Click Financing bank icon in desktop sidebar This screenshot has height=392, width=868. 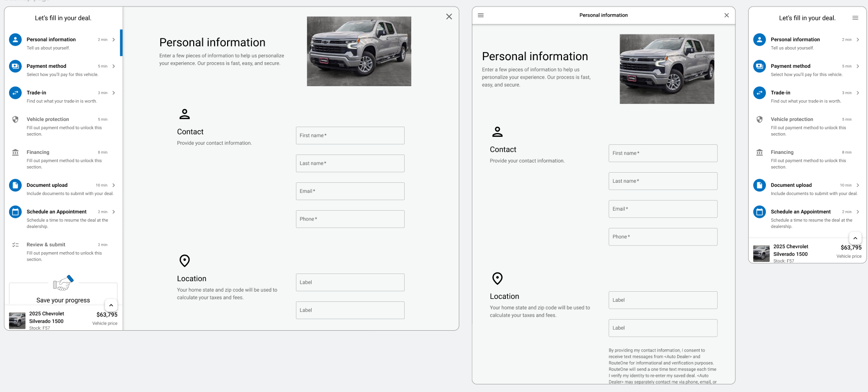[16, 152]
